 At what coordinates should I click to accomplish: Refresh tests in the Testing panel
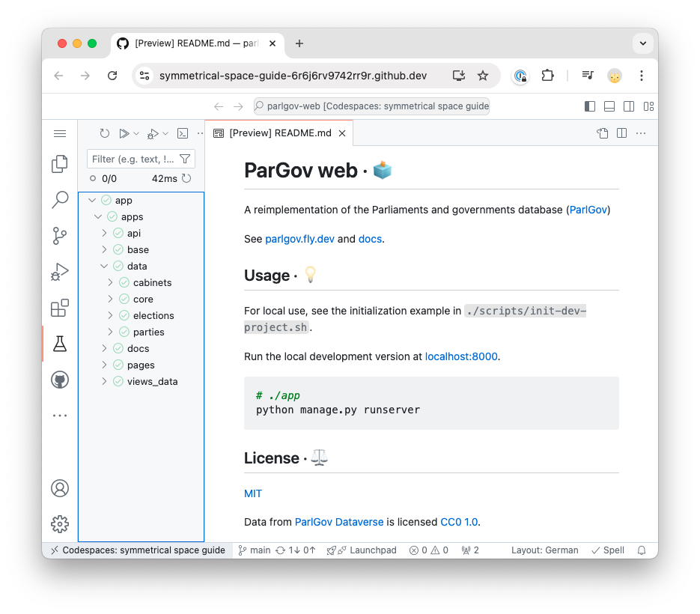[105, 133]
